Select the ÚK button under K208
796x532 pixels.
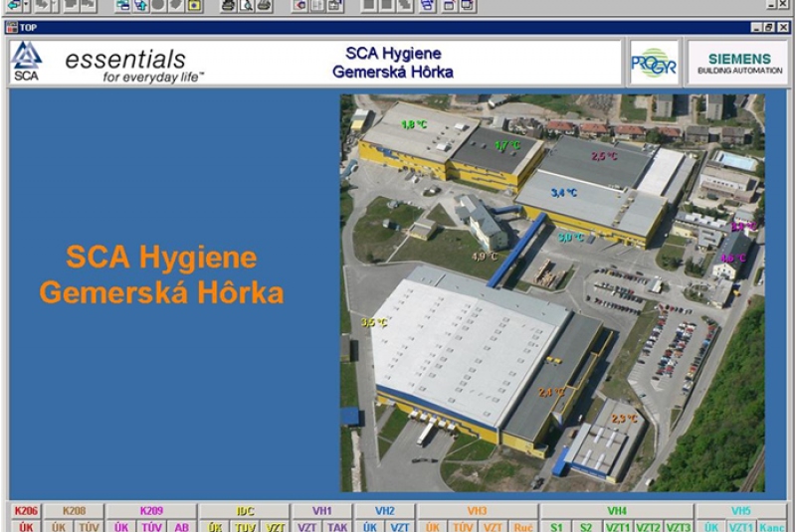coord(59,526)
